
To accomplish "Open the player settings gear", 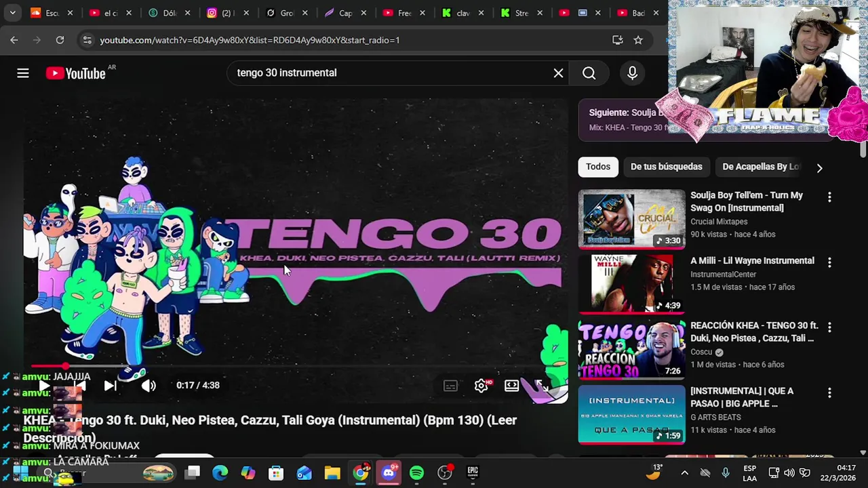I will tap(481, 386).
